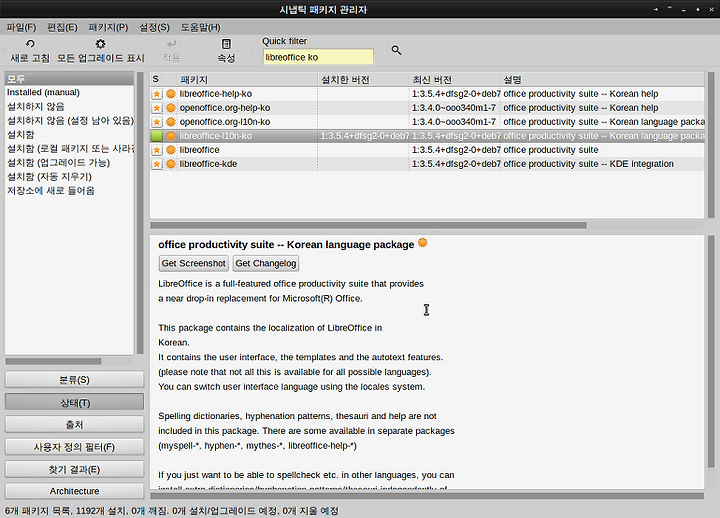Click the package list horizontal scrollbar
720x518 pixels.
pos(368,225)
